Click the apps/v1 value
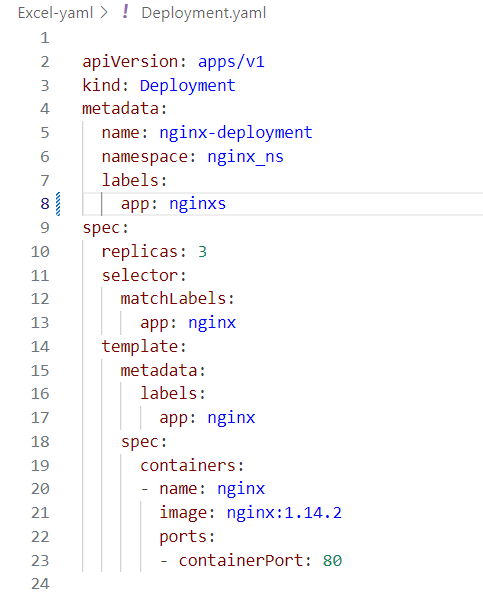 tap(231, 62)
